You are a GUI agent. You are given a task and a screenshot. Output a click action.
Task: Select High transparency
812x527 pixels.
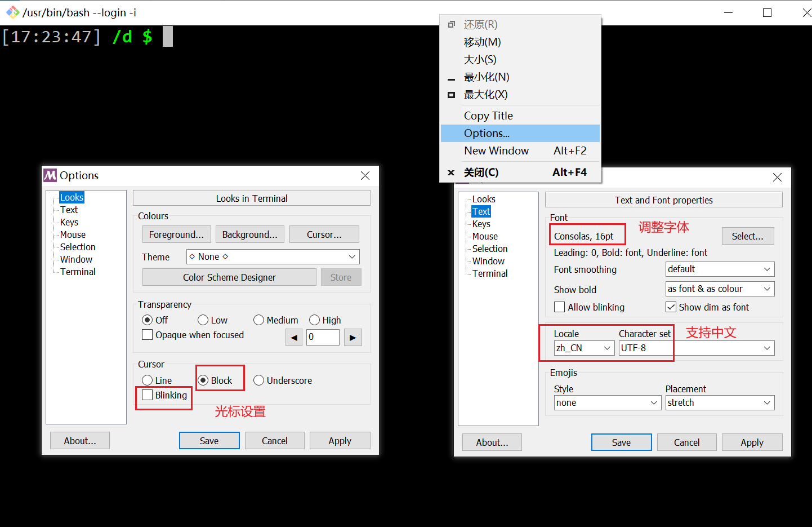(x=314, y=320)
